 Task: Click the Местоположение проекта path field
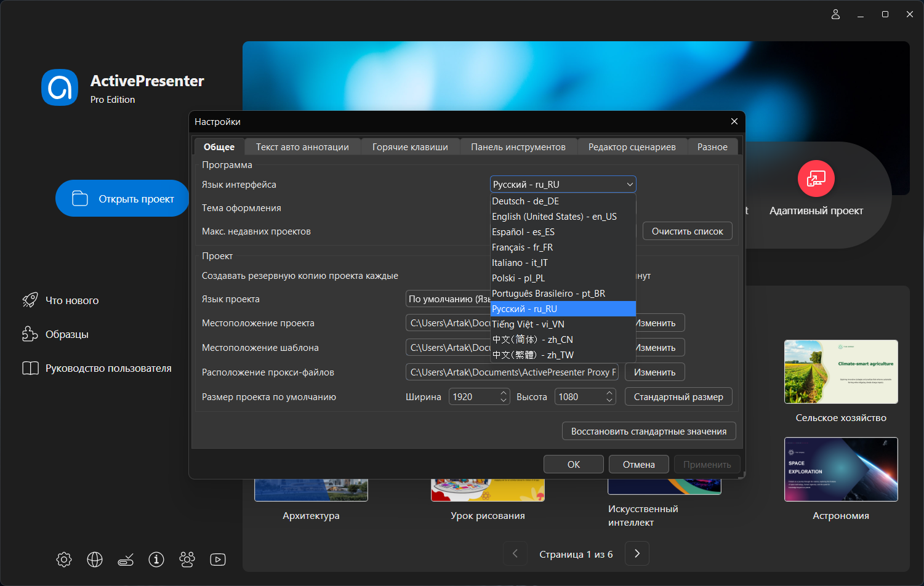448,323
